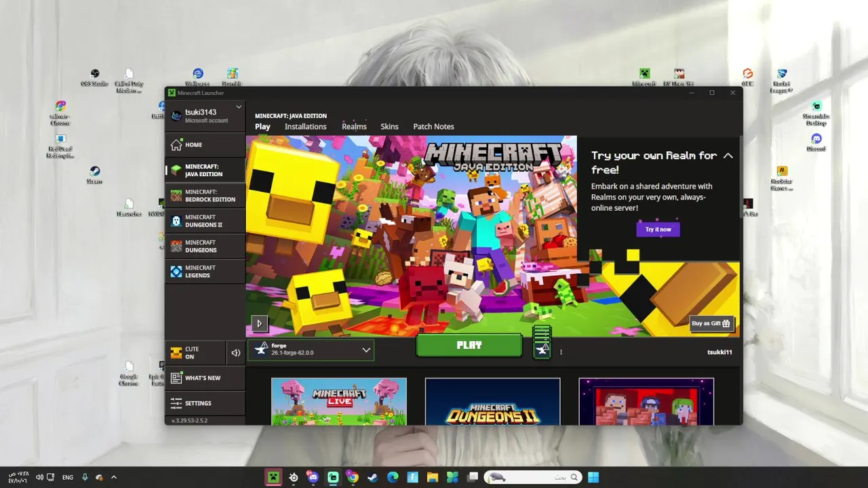Screen dimensions: 868x488
Task: Open Minecraft Dungeons II in sidebar
Action: (x=205, y=221)
